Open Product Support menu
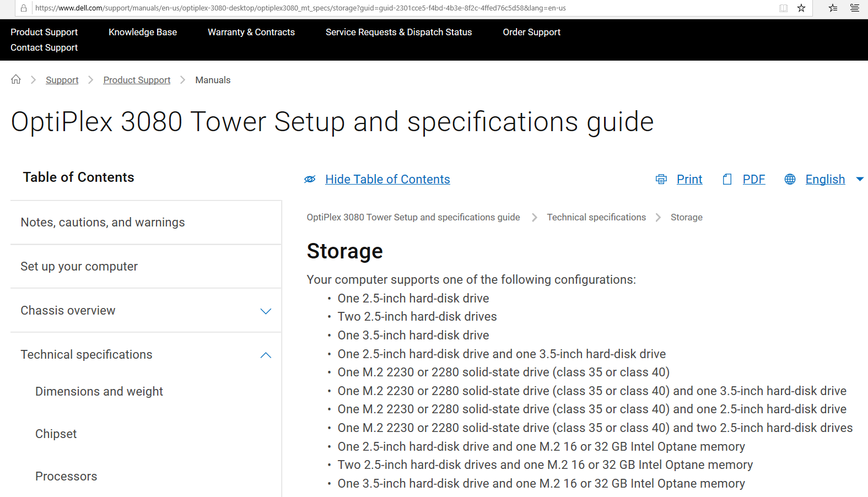The height and width of the screenshot is (497, 868). click(x=44, y=32)
